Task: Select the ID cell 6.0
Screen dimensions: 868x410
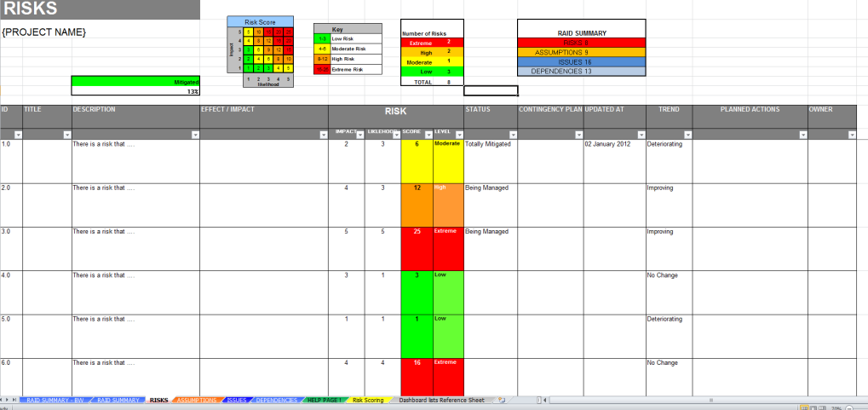Action: click(x=11, y=377)
